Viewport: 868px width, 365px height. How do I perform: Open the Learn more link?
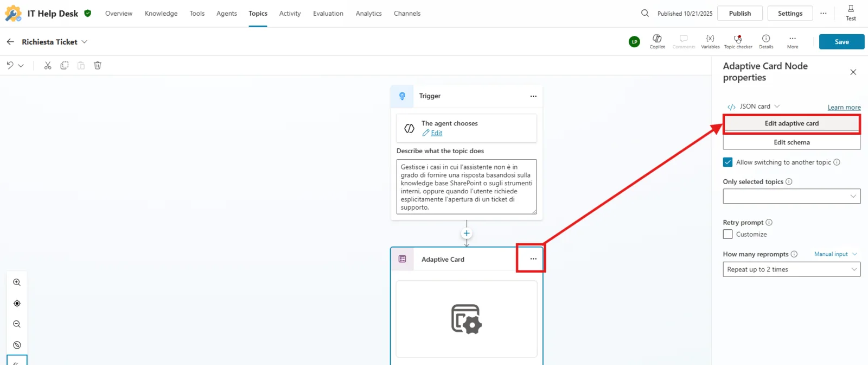pyautogui.click(x=844, y=108)
